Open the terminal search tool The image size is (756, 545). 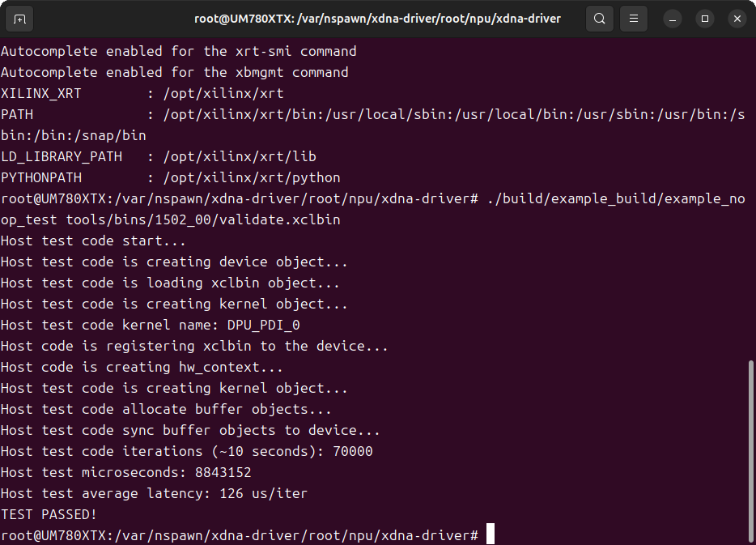599,18
